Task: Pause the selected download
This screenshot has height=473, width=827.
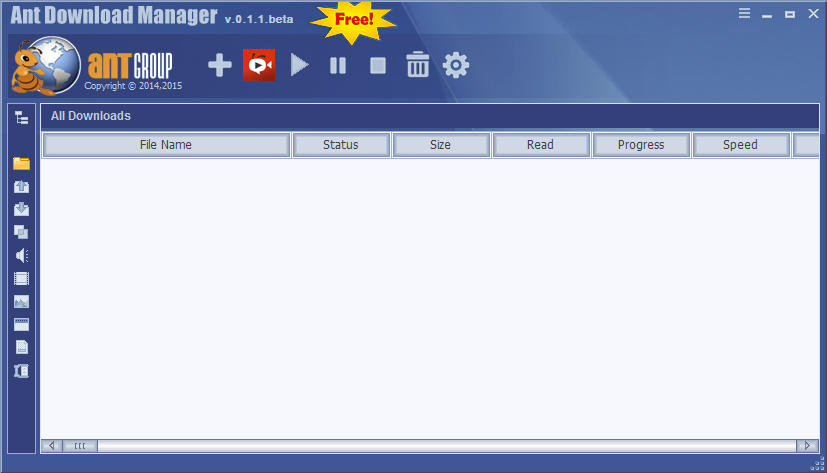Action: tap(338, 65)
